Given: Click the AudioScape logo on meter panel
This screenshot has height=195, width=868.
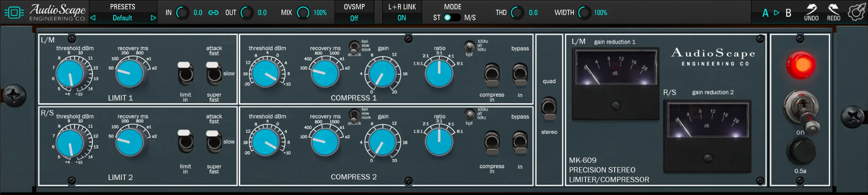Looking at the screenshot, I should coord(713,57).
